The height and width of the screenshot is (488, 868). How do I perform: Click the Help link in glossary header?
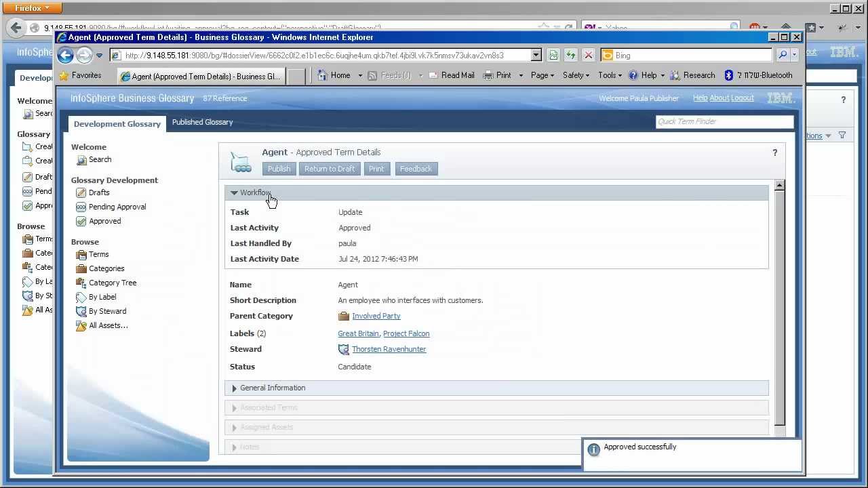point(701,98)
